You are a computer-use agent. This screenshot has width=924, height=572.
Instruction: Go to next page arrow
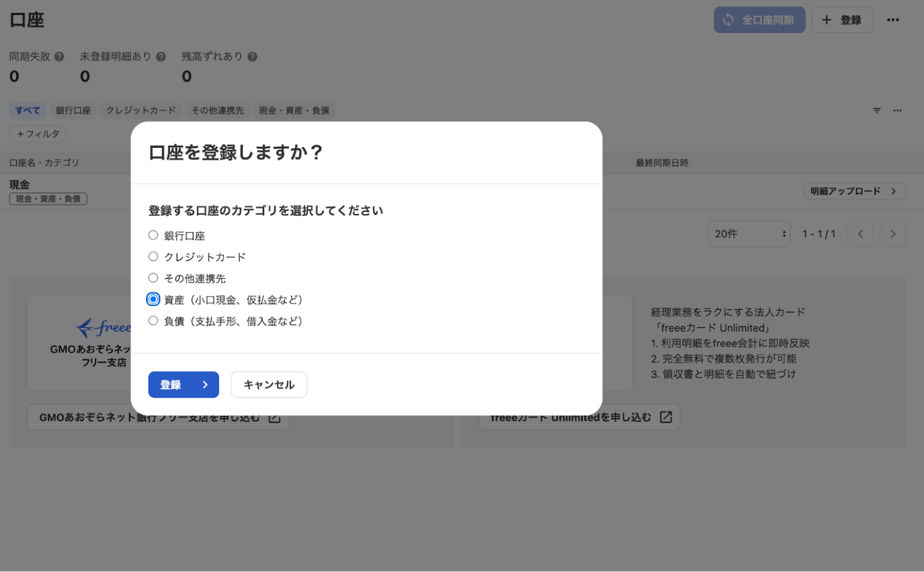pos(893,234)
